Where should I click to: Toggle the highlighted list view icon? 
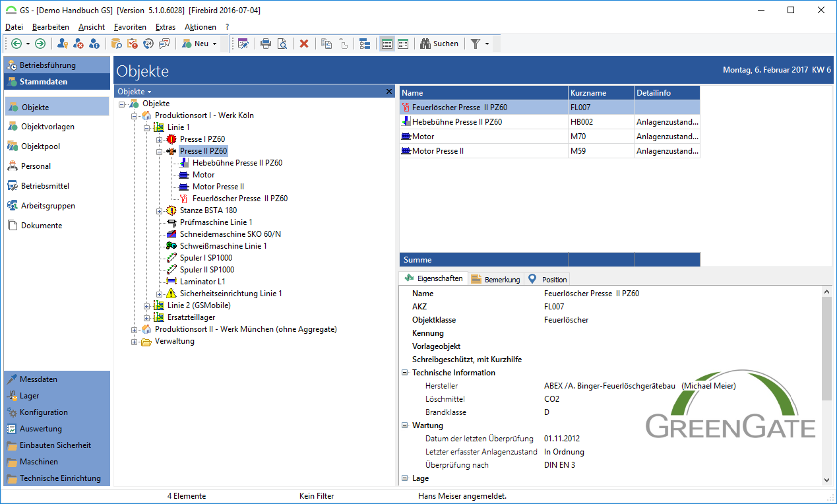387,44
